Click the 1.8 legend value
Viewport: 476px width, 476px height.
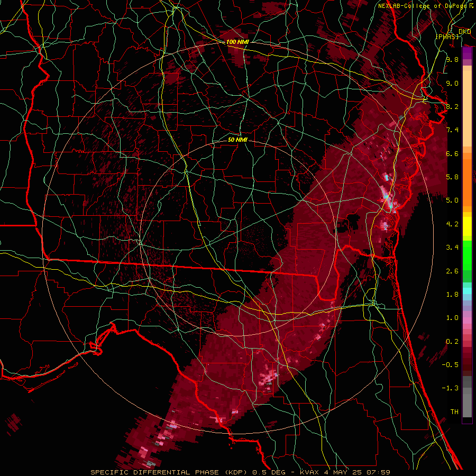452,295
